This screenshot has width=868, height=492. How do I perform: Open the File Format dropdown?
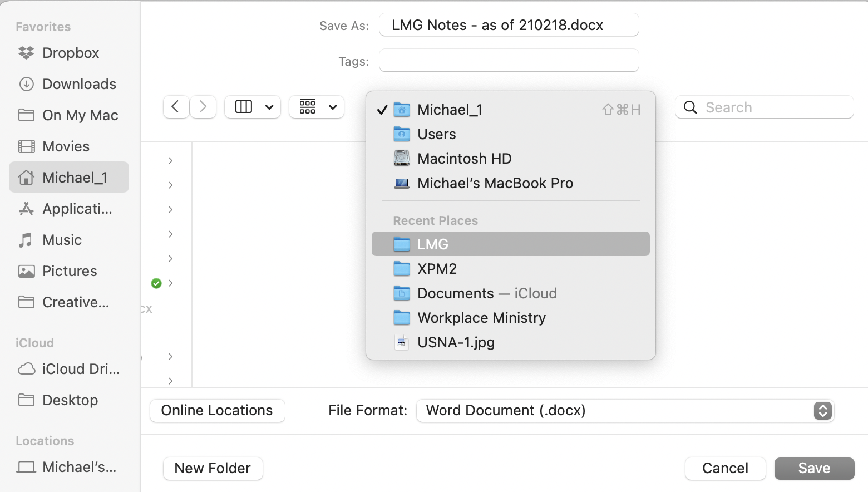click(x=625, y=411)
